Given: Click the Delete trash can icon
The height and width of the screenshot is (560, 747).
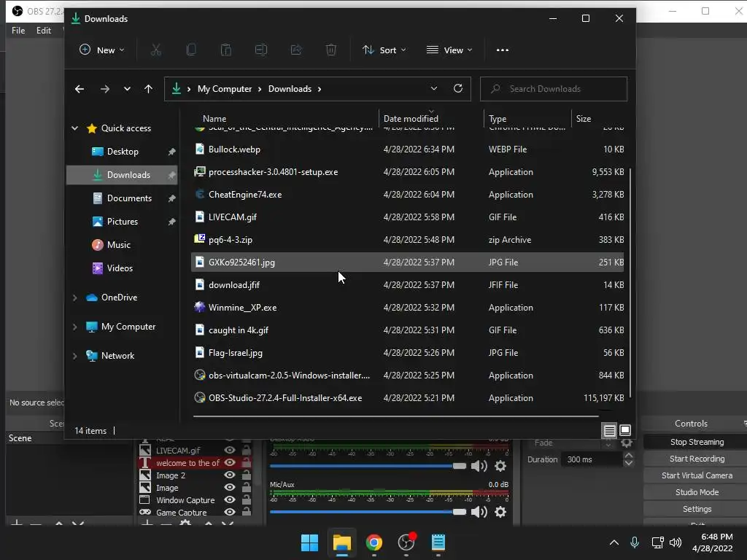Looking at the screenshot, I should pos(331,50).
